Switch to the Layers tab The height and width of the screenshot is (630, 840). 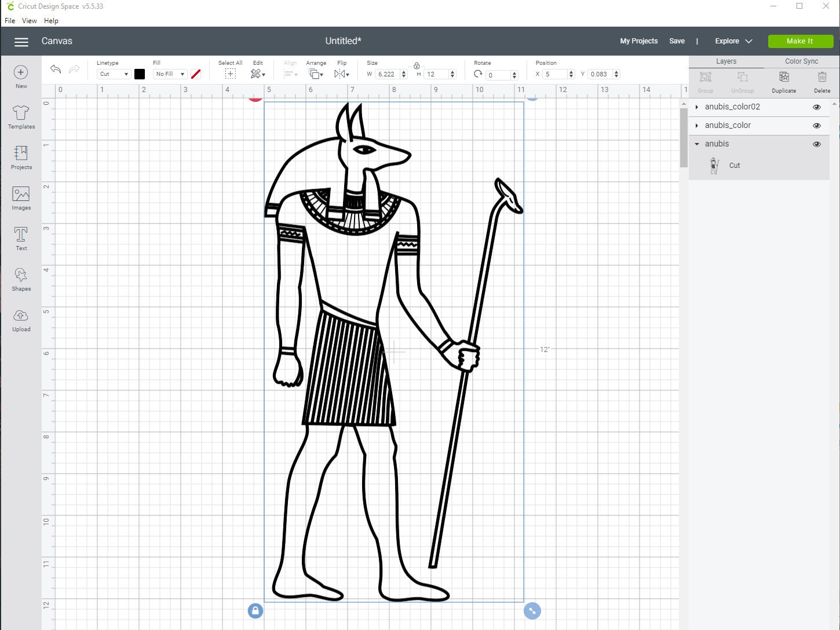pos(726,61)
